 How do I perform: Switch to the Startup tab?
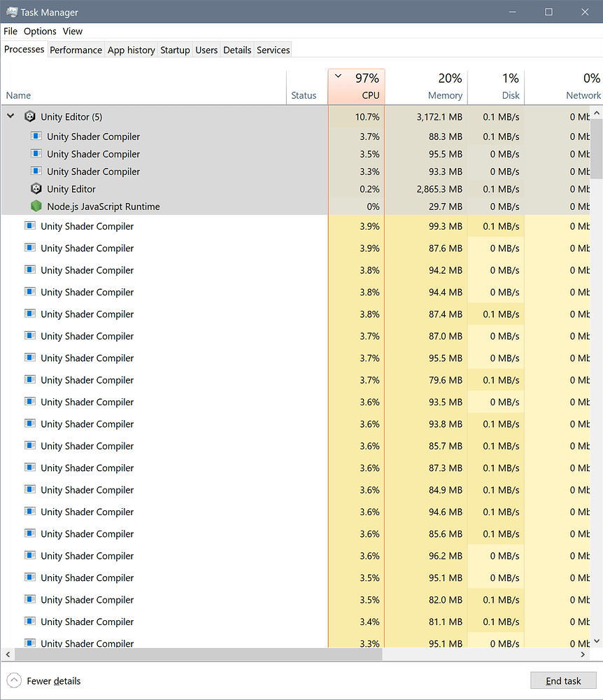pos(175,50)
